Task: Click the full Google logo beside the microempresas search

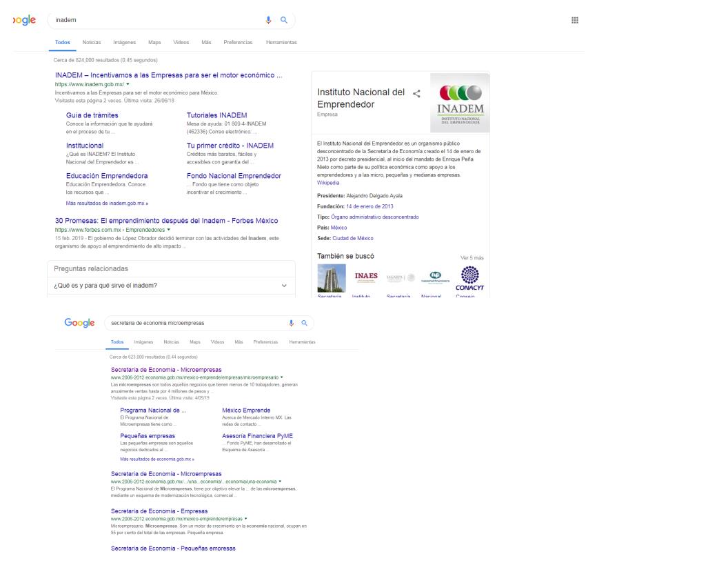Action: pos(79,322)
